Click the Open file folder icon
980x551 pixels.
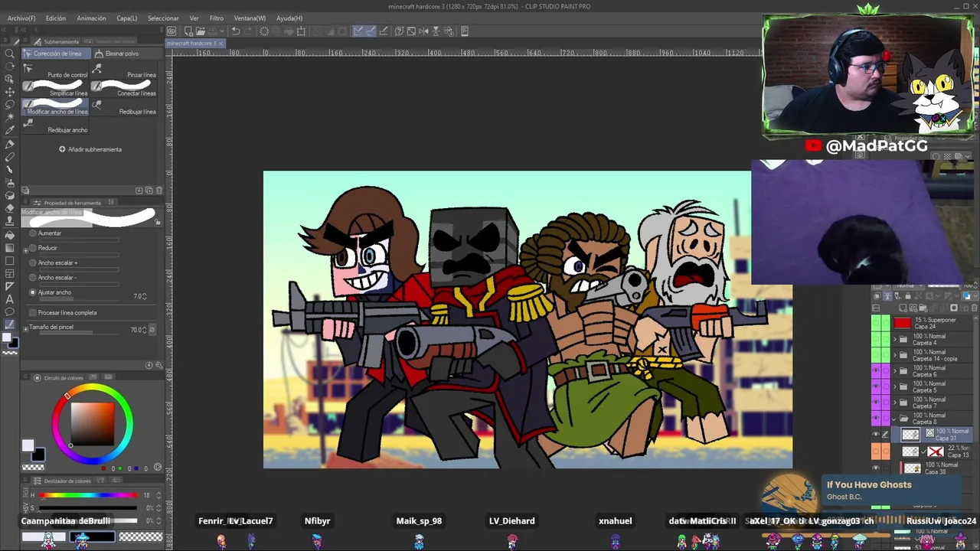(x=200, y=31)
